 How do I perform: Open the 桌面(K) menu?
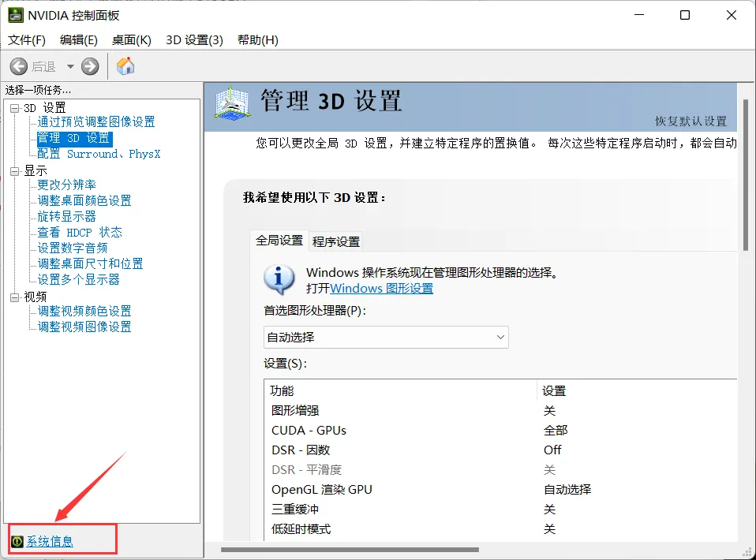pyautogui.click(x=131, y=40)
